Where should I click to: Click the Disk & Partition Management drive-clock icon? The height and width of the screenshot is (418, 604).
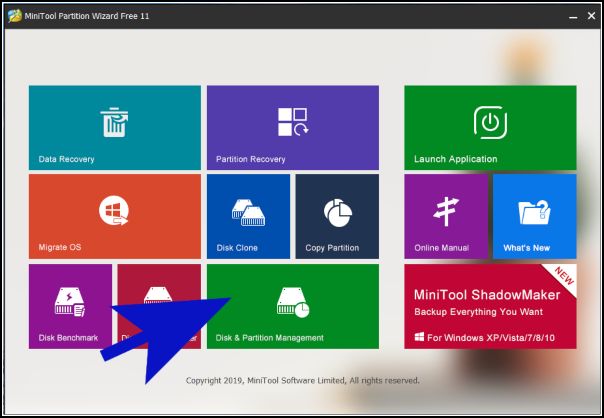tap(293, 302)
